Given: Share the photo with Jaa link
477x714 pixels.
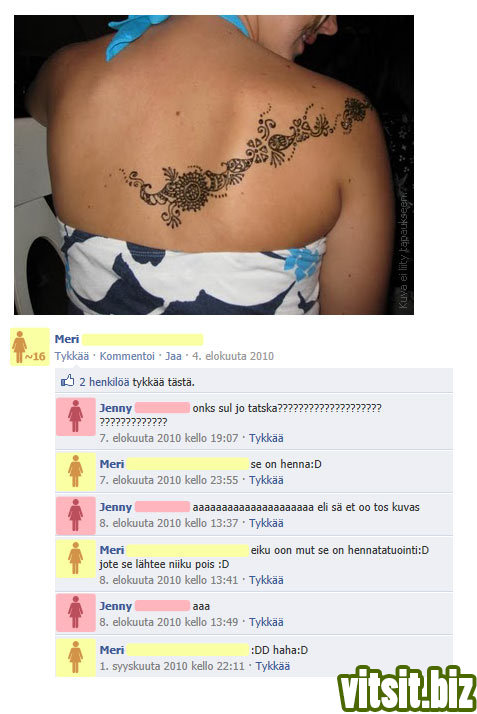Looking at the screenshot, I should (173, 356).
